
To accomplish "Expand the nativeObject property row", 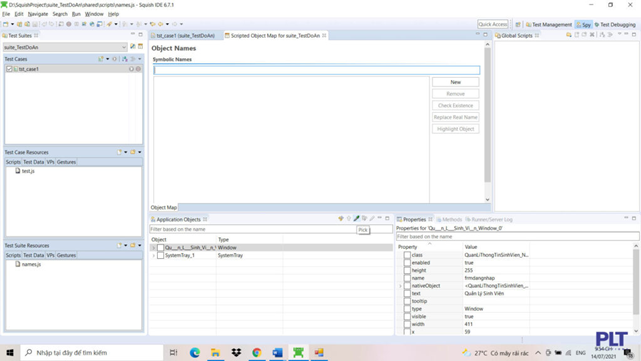I will click(x=401, y=286).
